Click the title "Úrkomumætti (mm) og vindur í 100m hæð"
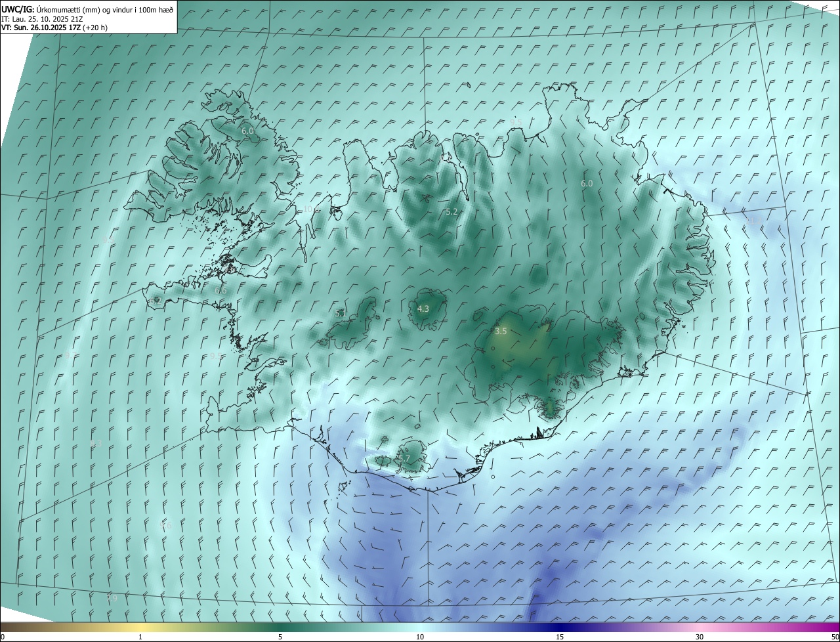Screen dimensions: 840x642 104,9
